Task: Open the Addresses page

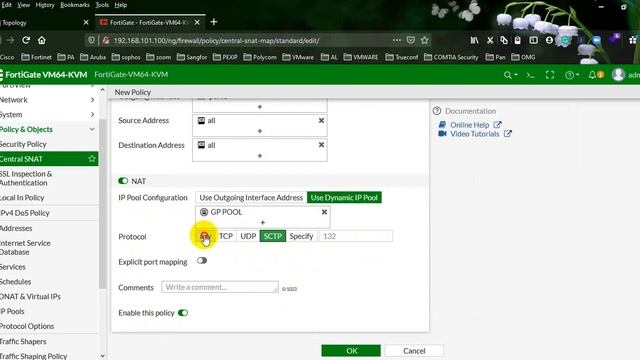Action: [x=16, y=228]
